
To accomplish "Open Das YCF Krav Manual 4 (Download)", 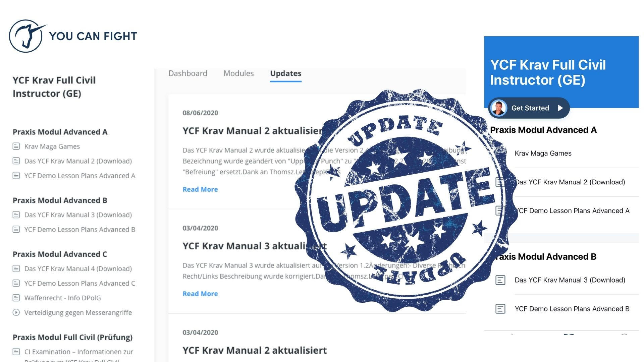I will [78, 269].
